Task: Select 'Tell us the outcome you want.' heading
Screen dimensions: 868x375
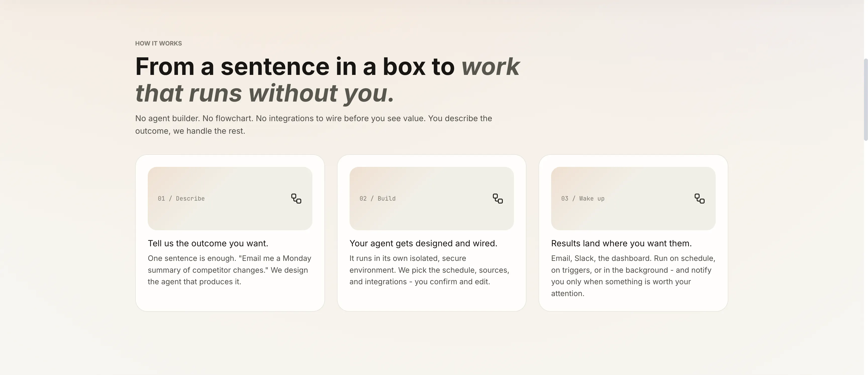Action: [208, 243]
